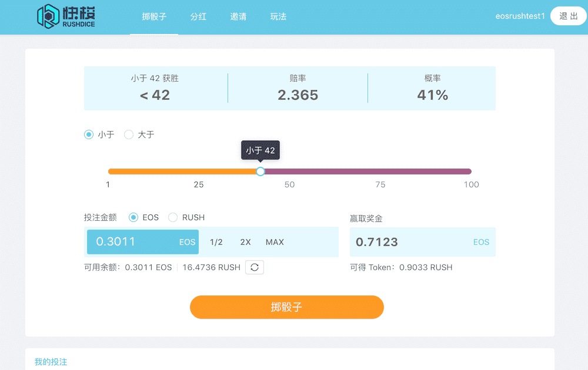Open the 分红 (dividends) menu item

(x=198, y=17)
